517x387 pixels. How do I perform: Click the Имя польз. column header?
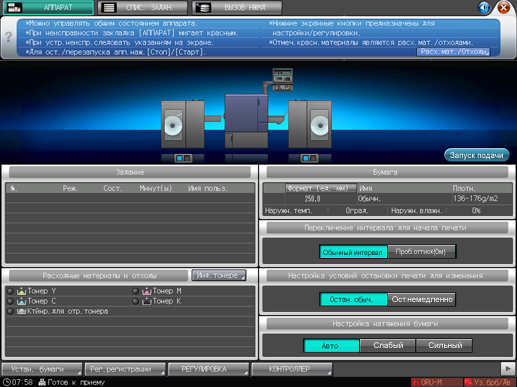(x=208, y=189)
